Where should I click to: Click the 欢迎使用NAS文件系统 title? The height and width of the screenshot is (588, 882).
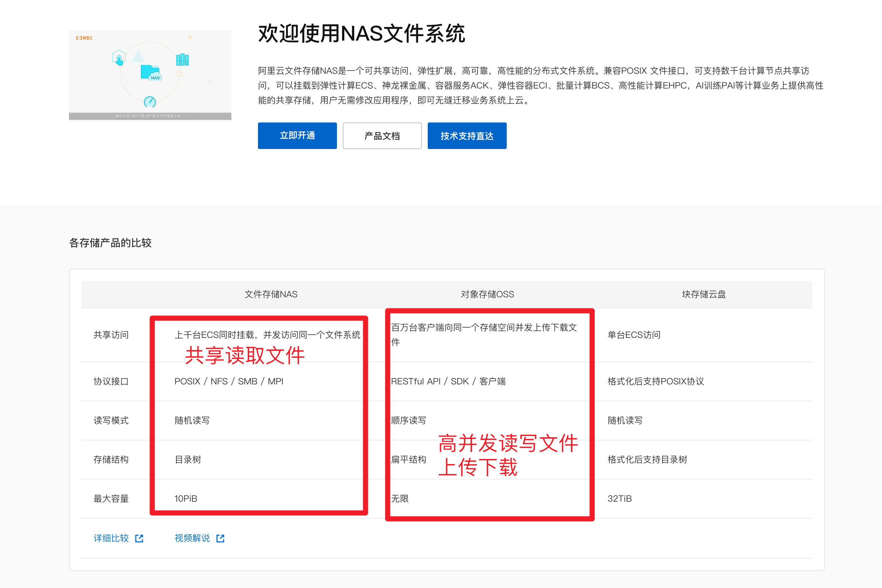click(x=361, y=34)
